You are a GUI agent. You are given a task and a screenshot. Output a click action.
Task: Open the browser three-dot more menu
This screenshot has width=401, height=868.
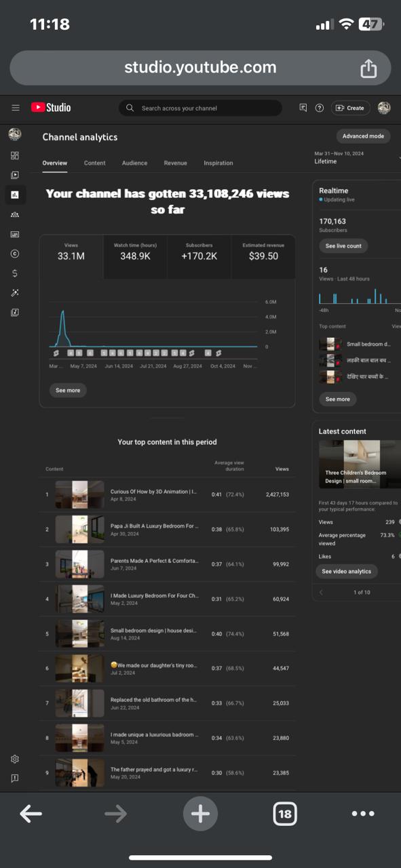pyautogui.click(x=363, y=814)
